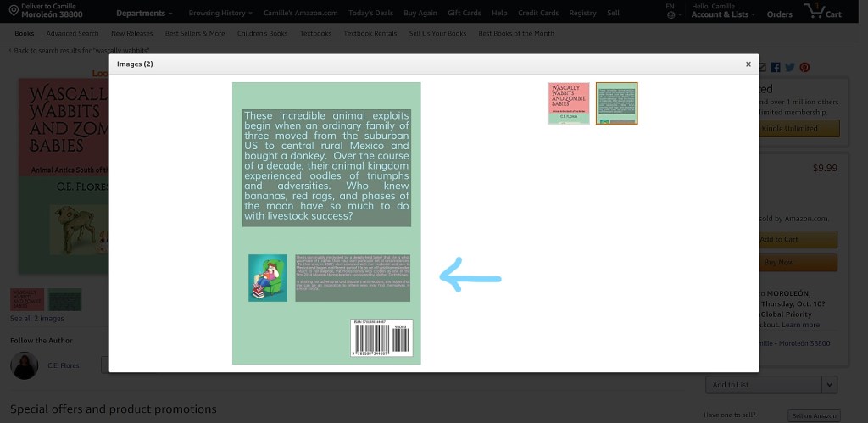The width and height of the screenshot is (868, 423).
Task: Open the language globe selector
Action: pyautogui.click(x=670, y=14)
